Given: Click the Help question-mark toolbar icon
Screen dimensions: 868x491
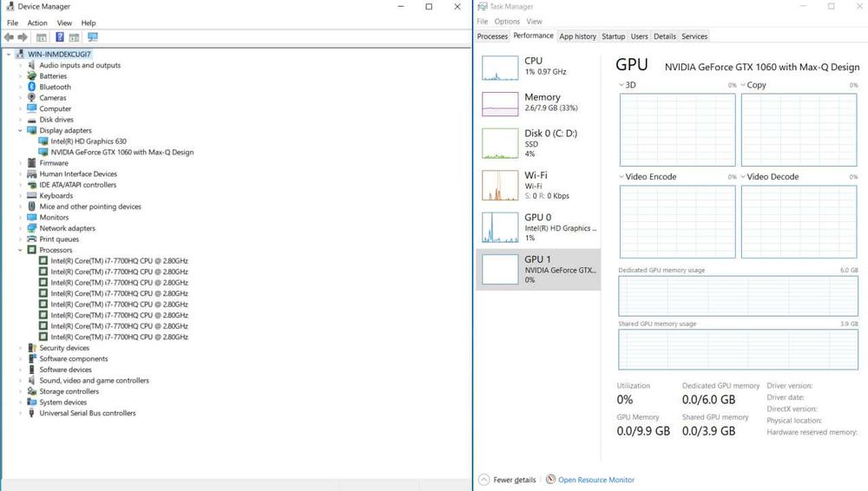Looking at the screenshot, I should coord(60,37).
